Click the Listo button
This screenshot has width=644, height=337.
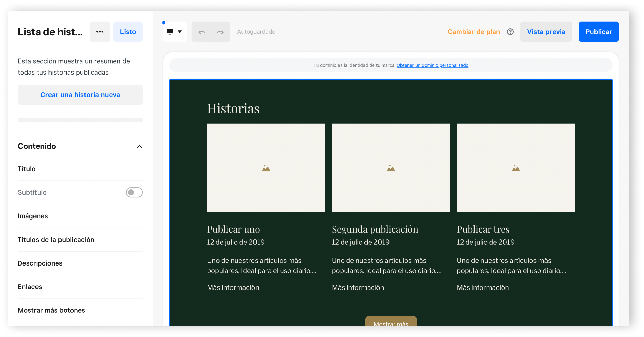[128, 32]
